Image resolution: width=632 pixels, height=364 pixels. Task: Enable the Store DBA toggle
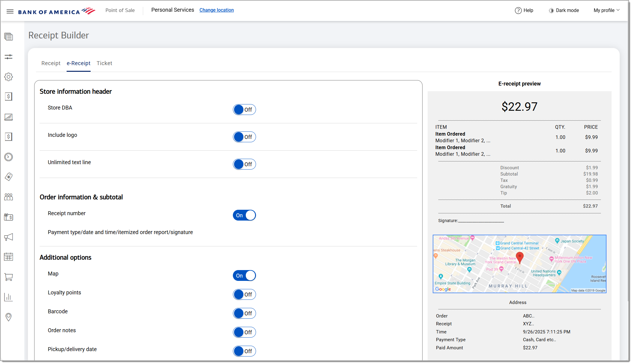[x=244, y=110]
